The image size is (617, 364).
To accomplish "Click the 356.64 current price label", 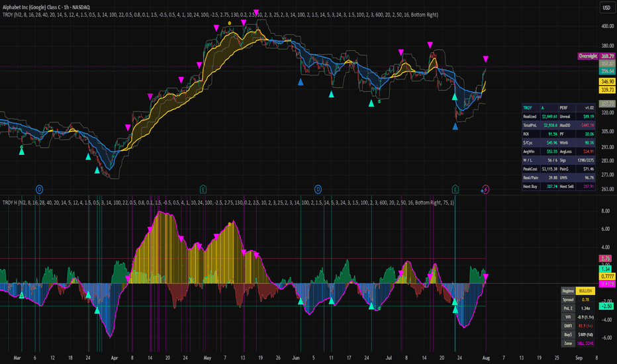I will (x=607, y=71).
